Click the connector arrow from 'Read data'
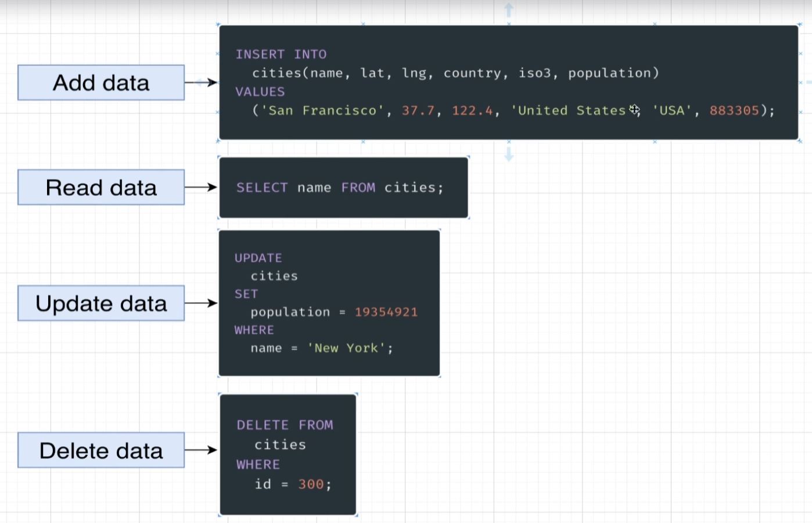This screenshot has width=812, height=523. (x=201, y=187)
